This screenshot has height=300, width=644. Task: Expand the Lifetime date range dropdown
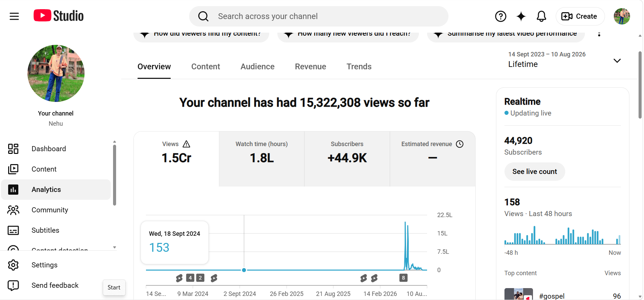tap(617, 60)
